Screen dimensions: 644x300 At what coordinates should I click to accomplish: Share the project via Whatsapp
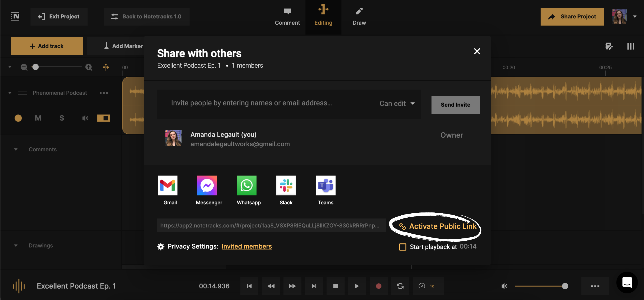(x=247, y=186)
